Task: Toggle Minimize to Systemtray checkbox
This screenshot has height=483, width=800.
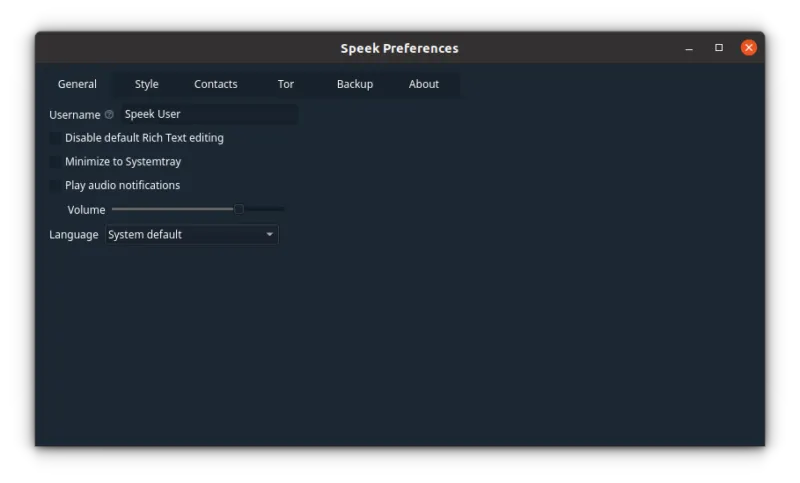Action: pyautogui.click(x=55, y=162)
